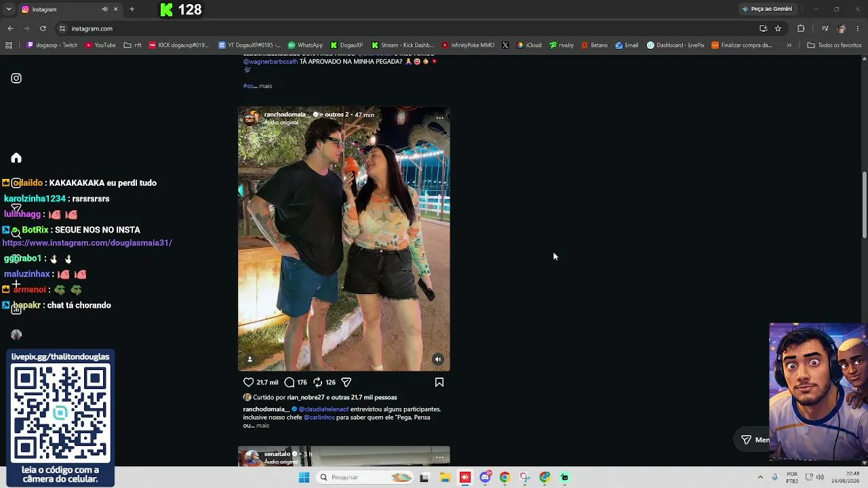Viewport: 868px width, 488px height.
Task: Open Discord from the taskbar
Action: [485, 477]
